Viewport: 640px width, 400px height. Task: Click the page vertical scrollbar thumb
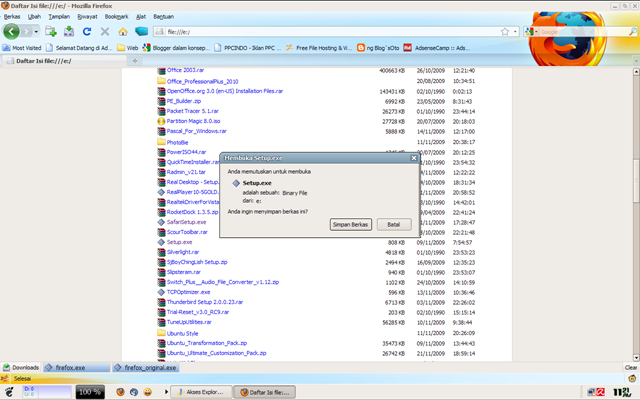(636, 180)
